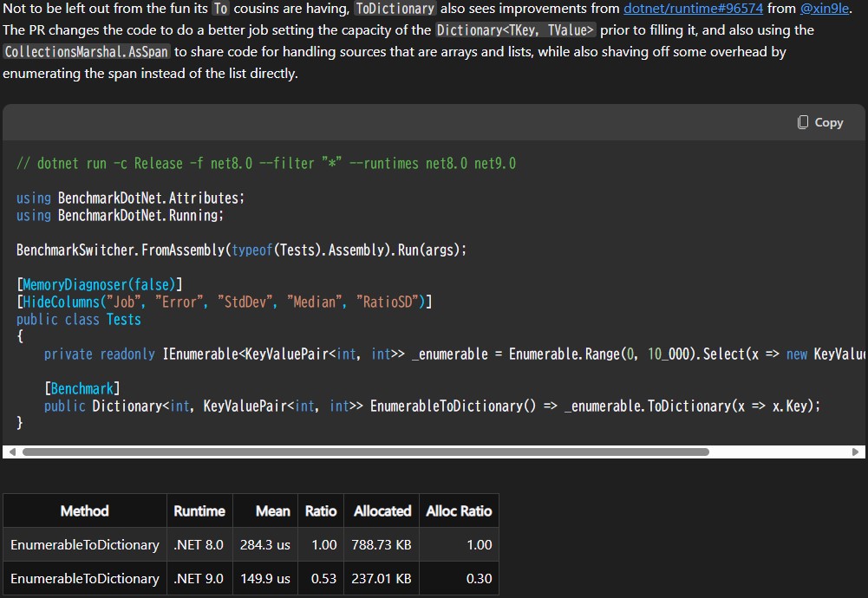Open the @xin9le profile link

(825, 9)
